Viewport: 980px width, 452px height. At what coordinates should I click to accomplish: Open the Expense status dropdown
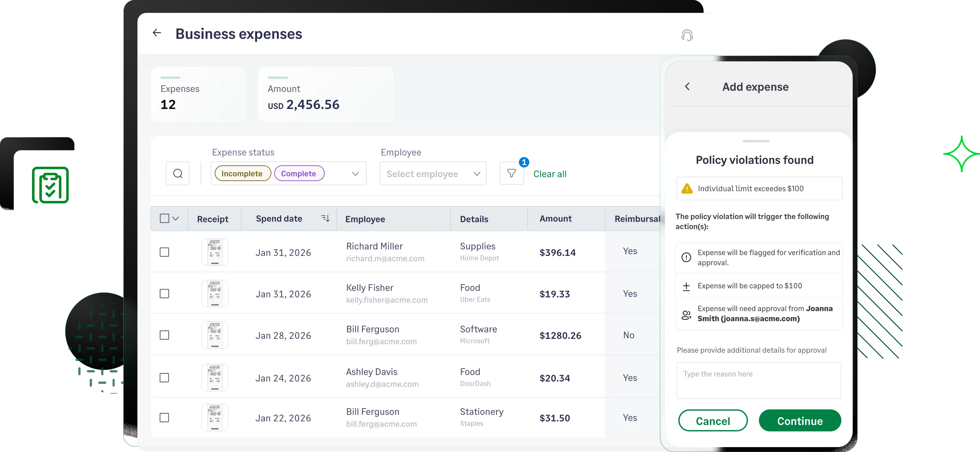tap(355, 173)
